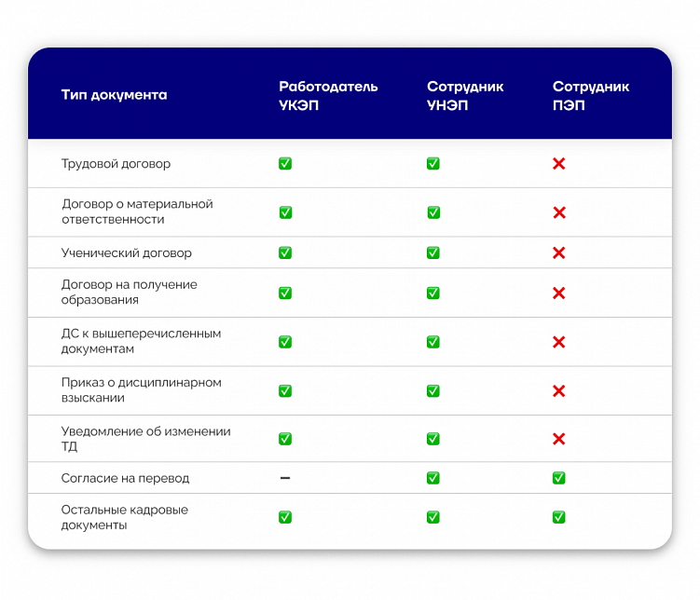Click the red cross in Трудовой договор row
This screenshot has width=700, height=600.
pos(559,164)
